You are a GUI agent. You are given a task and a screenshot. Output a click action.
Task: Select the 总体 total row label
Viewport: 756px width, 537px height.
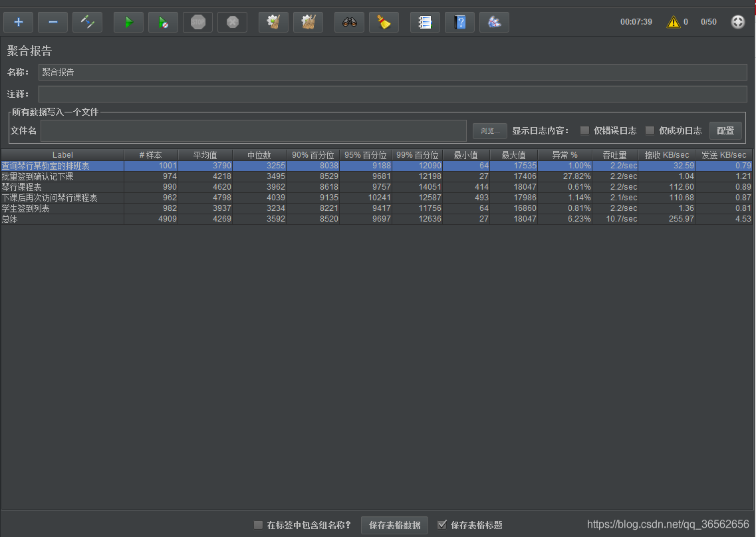(10, 219)
